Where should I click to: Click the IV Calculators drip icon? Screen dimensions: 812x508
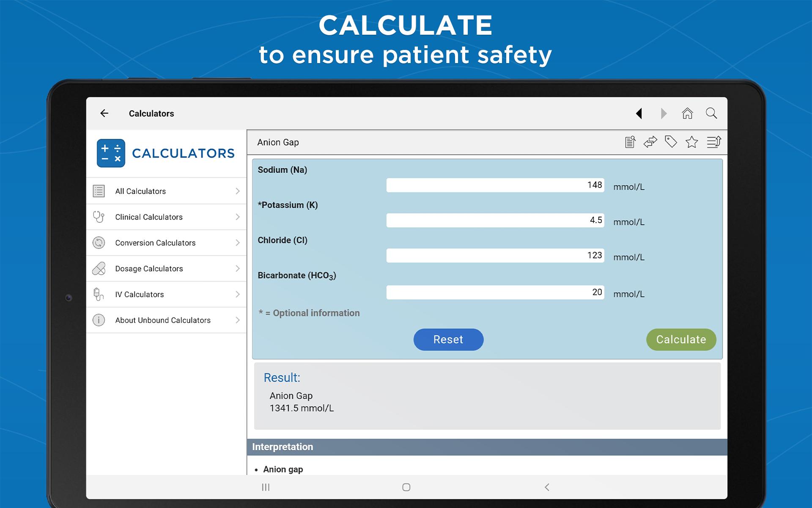99,294
